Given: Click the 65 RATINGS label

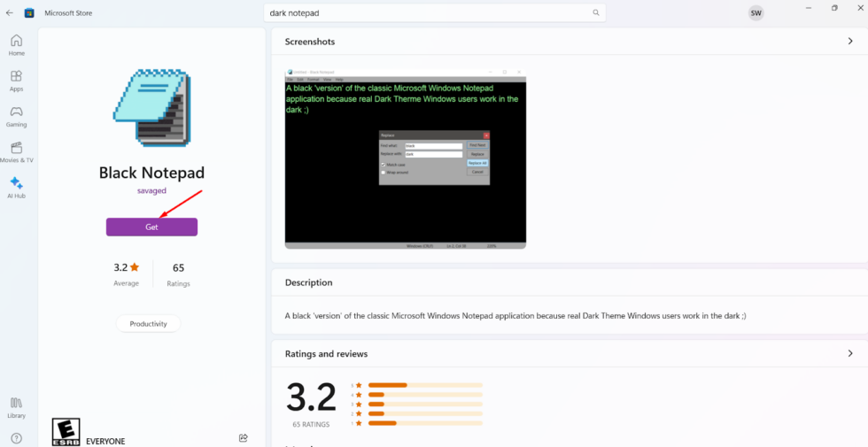Looking at the screenshot, I should pyautogui.click(x=311, y=424).
